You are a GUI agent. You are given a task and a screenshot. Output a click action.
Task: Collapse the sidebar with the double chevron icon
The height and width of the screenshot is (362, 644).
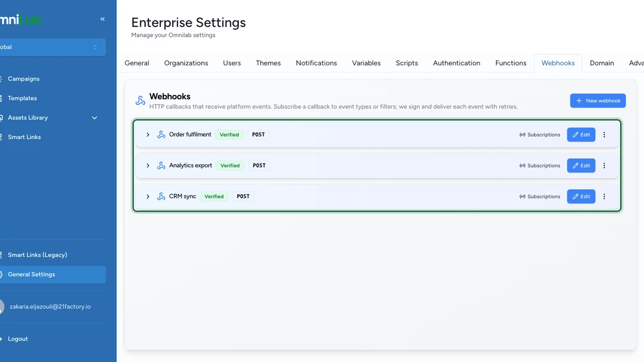click(x=103, y=19)
